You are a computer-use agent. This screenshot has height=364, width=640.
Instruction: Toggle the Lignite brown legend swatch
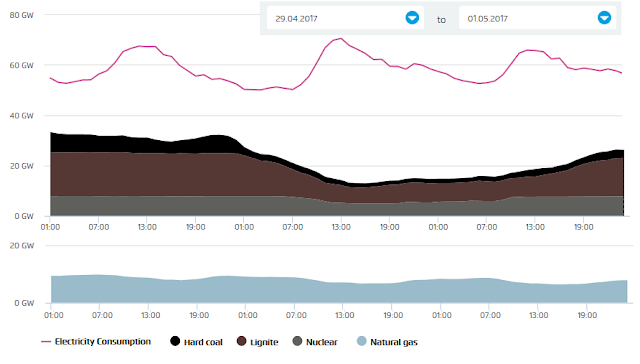(x=242, y=341)
